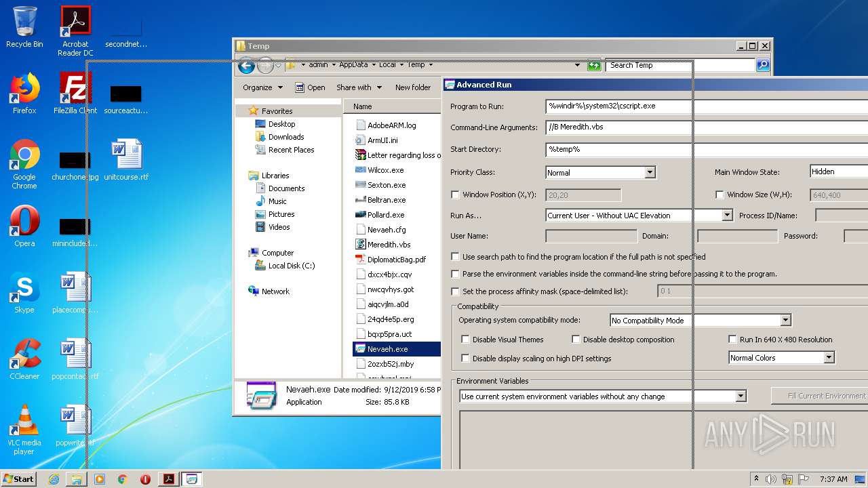The height and width of the screenshot is (488, 868).
Task: Launch the Opera browser shortcut
Action: click(x=24, y=226)
